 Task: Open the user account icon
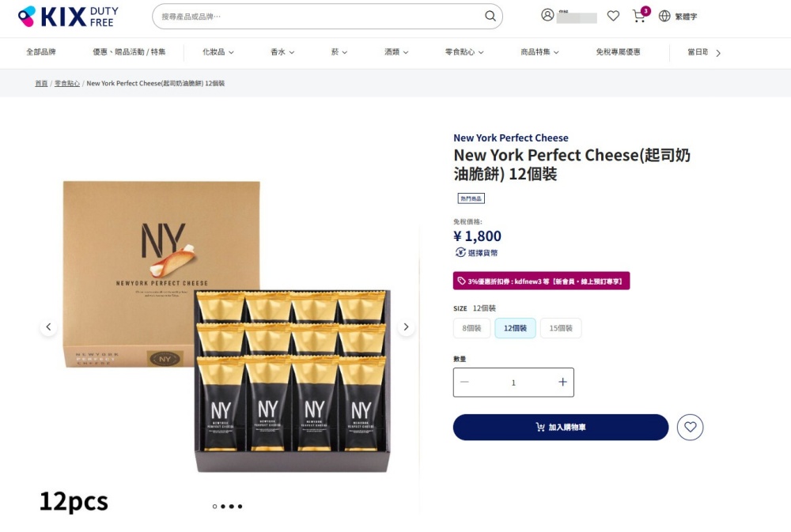click(547, 15)
